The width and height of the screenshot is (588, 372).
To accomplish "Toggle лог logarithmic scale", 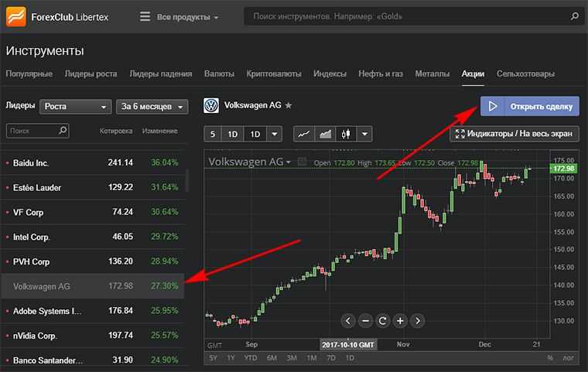I will tap(568, 358).
